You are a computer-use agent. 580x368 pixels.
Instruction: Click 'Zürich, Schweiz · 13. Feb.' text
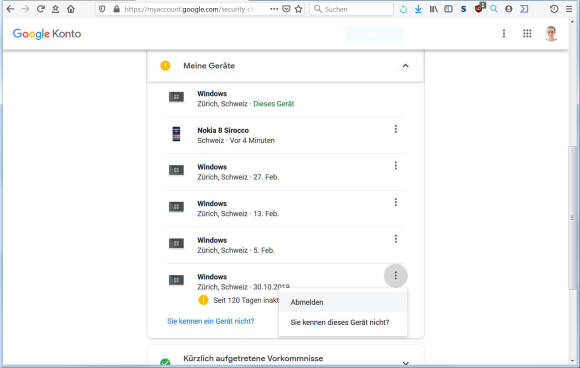tap(238, 214)
